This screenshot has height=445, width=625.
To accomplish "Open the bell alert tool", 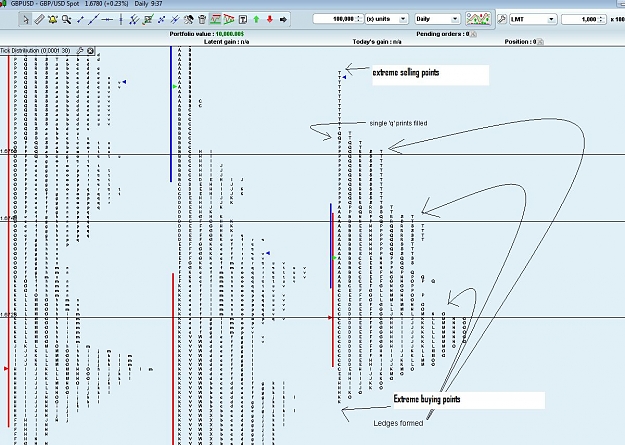I will pyautogui.click(x=53, y=19).
